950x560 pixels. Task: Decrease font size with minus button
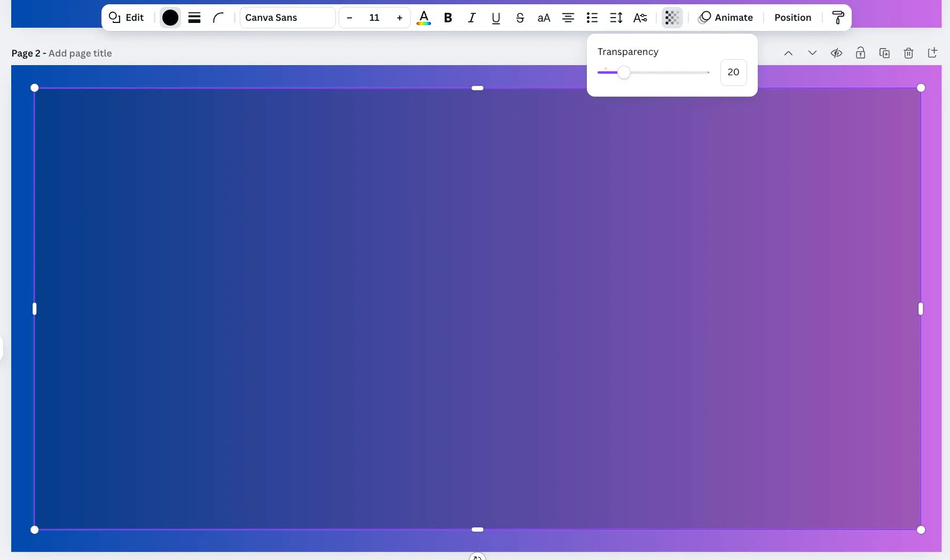(349, 18)
